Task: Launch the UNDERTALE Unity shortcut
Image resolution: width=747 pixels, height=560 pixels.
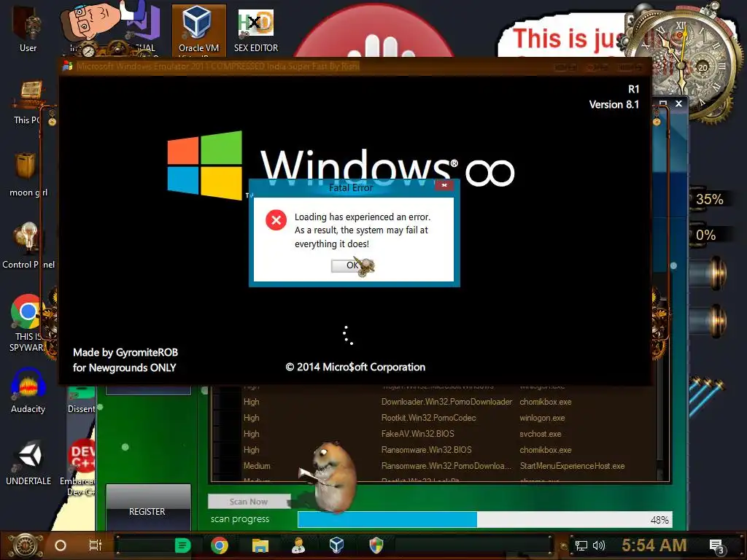Action: [x=28, y=463]
